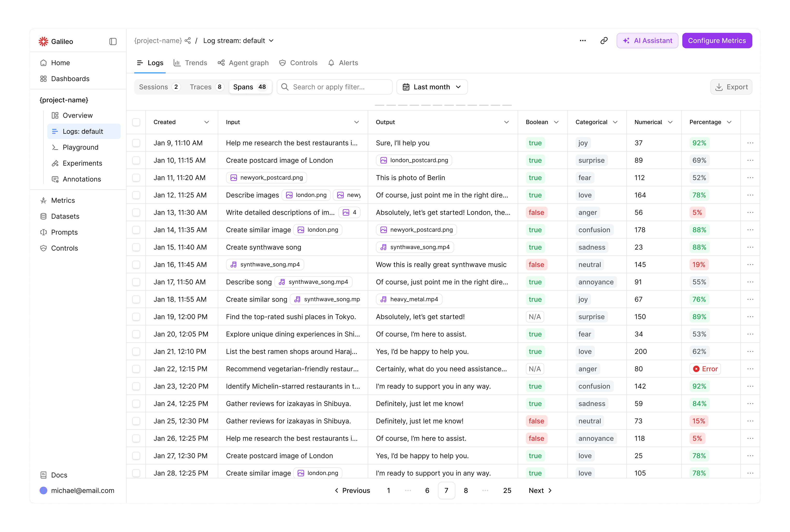This screenshot has height=532, width=790.
Task: Click the horizontal column scroll indicator above table
Action: (443, 105)
